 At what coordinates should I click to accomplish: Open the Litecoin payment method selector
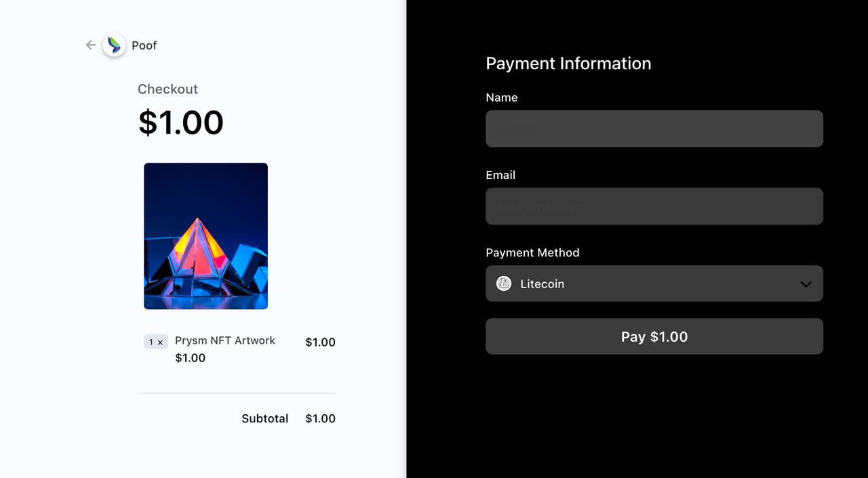pyautogui.click(x=654, y=283)
